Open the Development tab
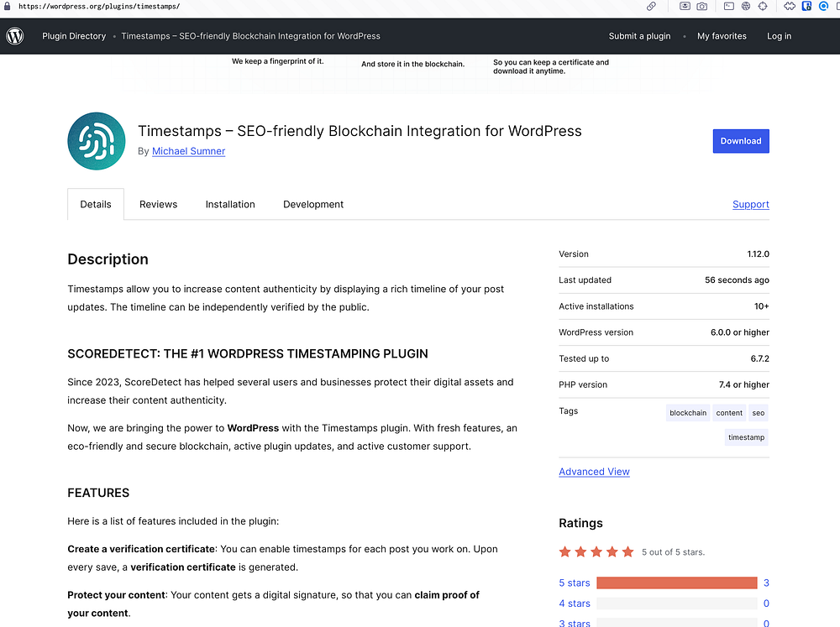 pos(313,204)
